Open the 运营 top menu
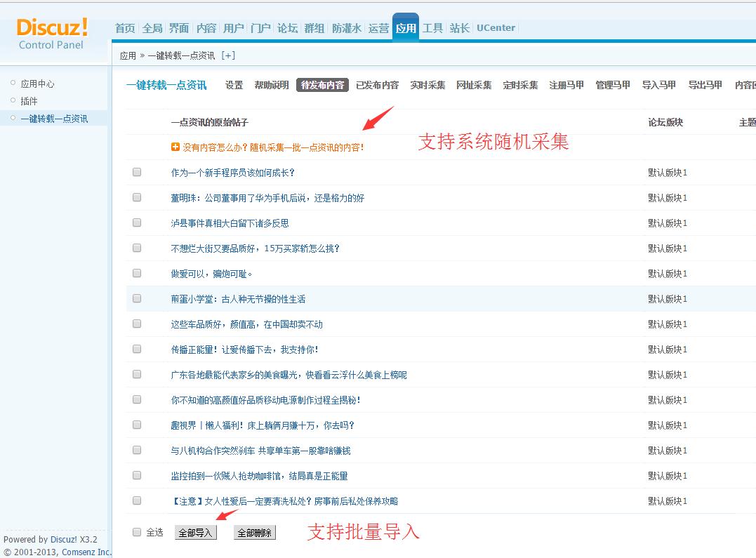The image size is (756, 558). (378, 28)
